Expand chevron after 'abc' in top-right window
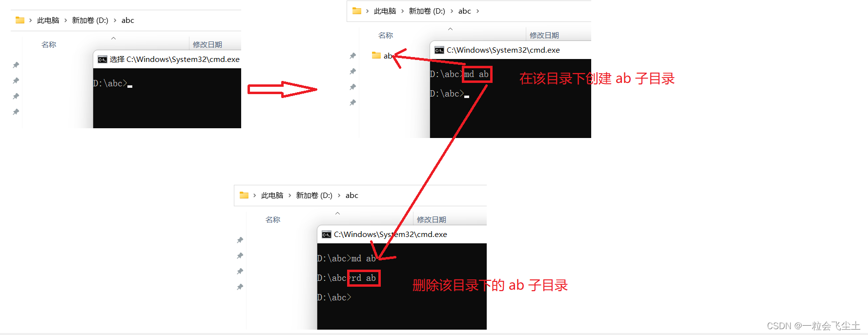868x335 pixels. (x=477, y=11)
